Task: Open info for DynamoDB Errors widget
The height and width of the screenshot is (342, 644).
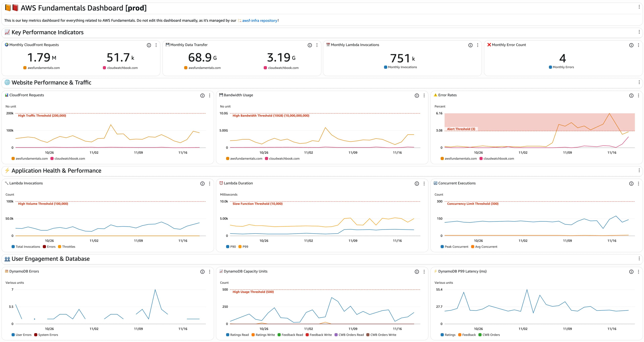Action: coord(202,272)
